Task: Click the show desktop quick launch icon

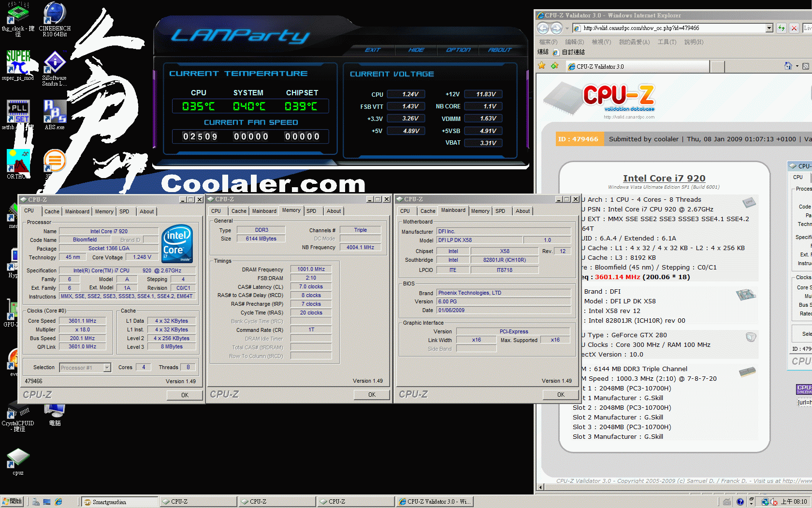Action: coord(47,502)
